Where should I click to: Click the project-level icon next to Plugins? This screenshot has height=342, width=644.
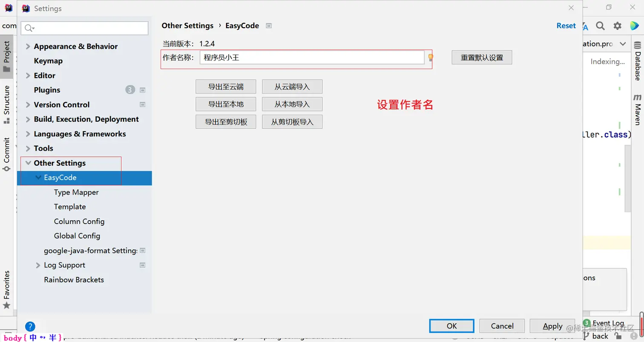pos(143,90)
